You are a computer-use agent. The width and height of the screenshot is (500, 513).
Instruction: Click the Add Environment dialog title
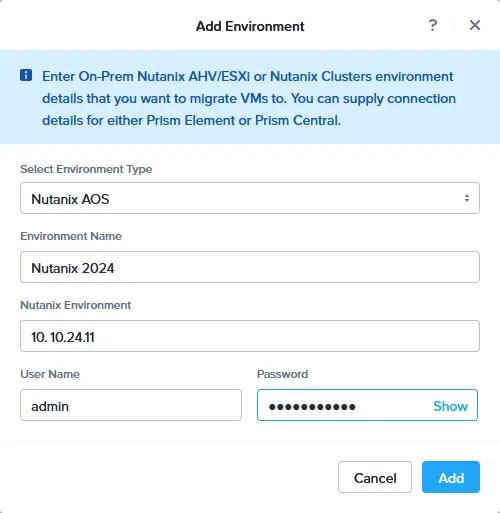[x=250, y=26]
